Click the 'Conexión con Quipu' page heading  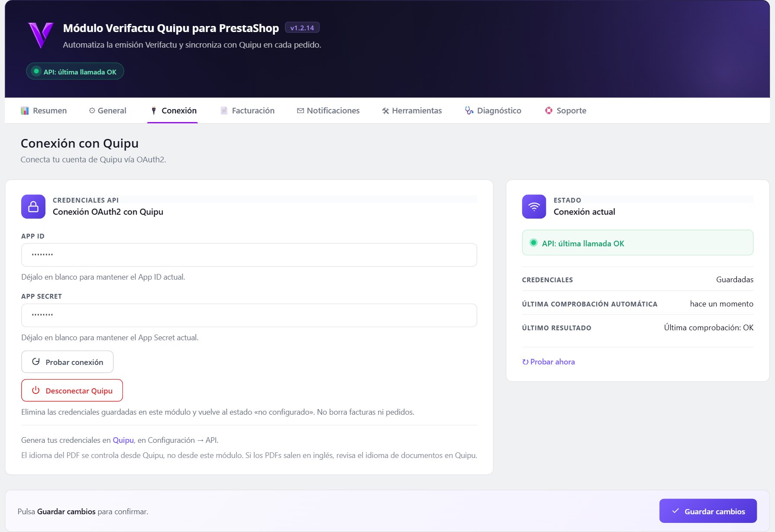[80, 143]
